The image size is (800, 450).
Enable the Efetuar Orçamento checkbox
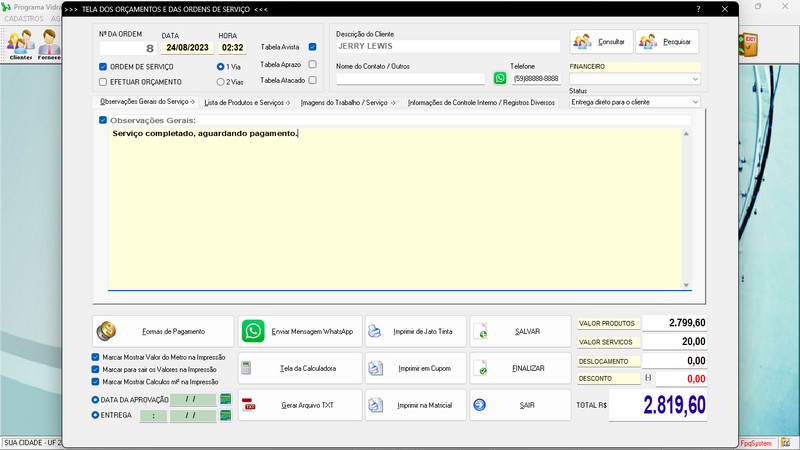pos(103,82)
